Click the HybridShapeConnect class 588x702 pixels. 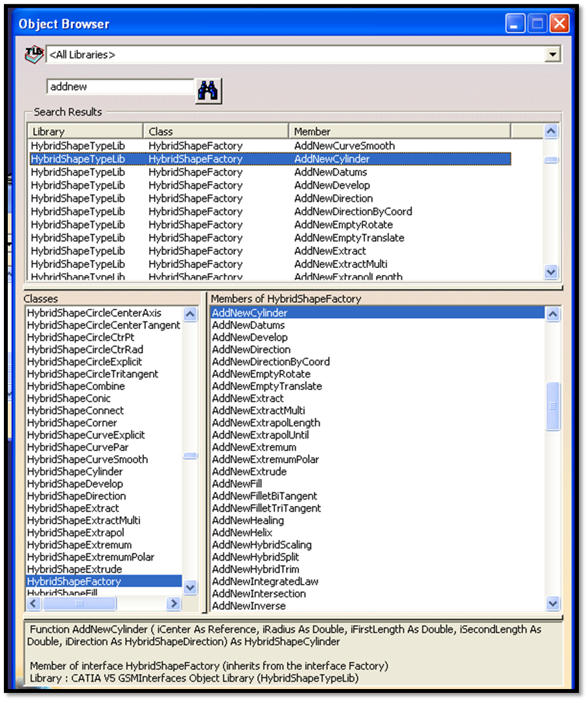(x=104, y=411)
